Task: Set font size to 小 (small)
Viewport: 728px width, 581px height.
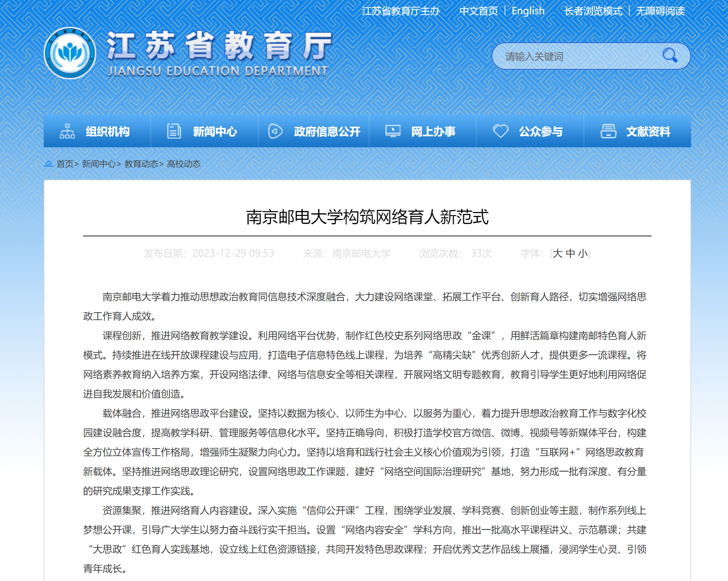Action: (583, 253)
